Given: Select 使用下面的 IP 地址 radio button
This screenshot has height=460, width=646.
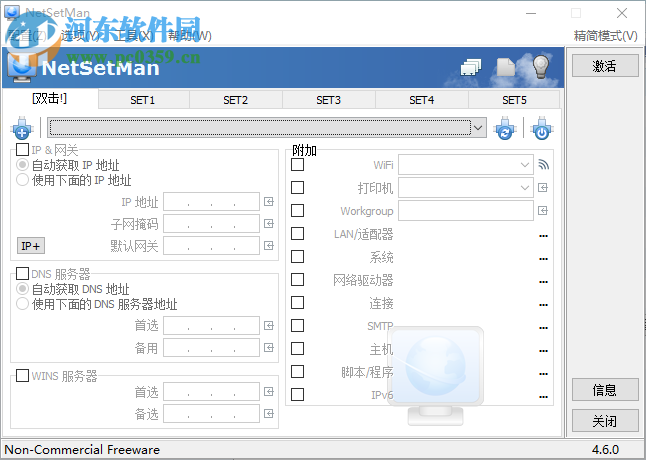Looking at the screenshot, I should click(x=22, y=180).
